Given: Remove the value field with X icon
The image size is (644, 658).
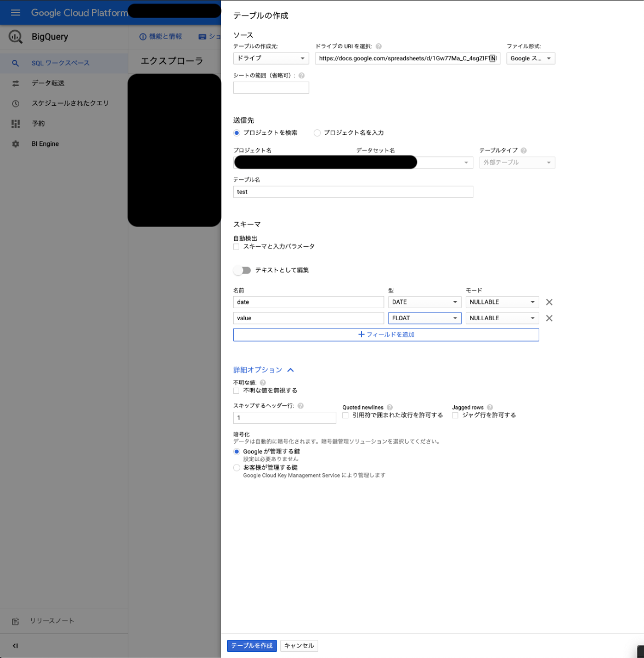Looking at the screenshot, I should (549, 318).
